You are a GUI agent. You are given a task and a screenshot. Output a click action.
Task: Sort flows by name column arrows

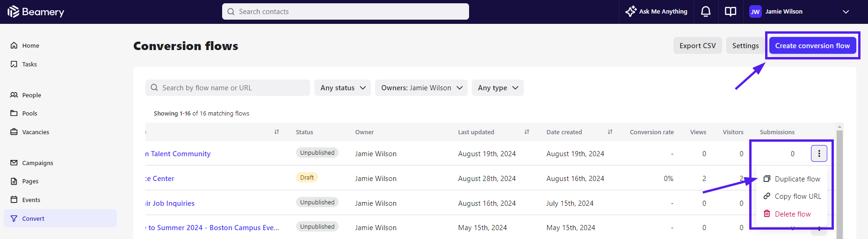click(276, 132)
